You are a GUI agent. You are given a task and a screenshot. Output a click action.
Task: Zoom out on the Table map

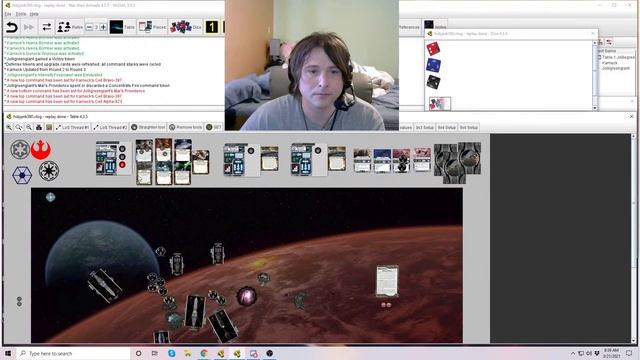click(x=29, y=127)
